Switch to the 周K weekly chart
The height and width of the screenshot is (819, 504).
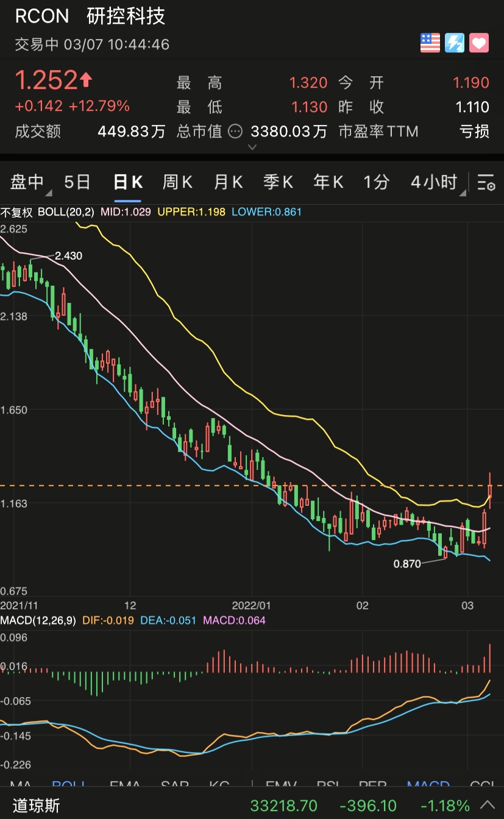(177, 182)
